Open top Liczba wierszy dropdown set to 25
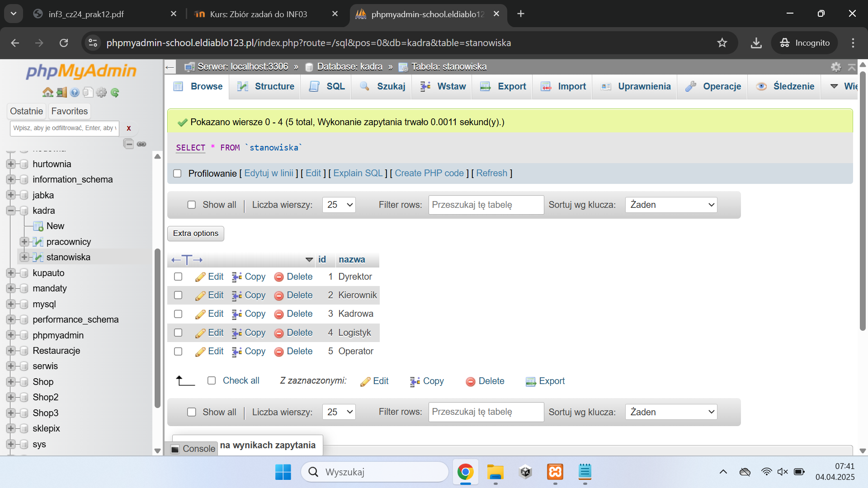 click(x=339, y=205)
